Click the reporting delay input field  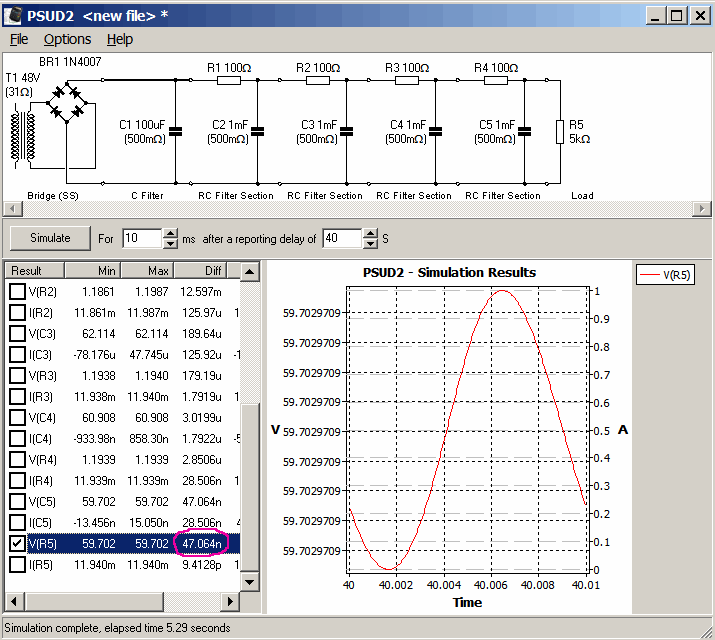pos(343,238)
